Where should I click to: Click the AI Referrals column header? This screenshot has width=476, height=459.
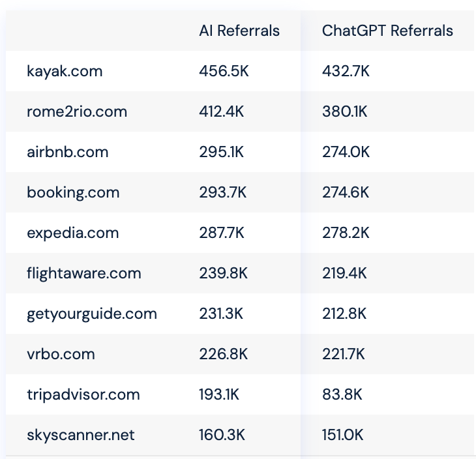[x=239, y=31]
